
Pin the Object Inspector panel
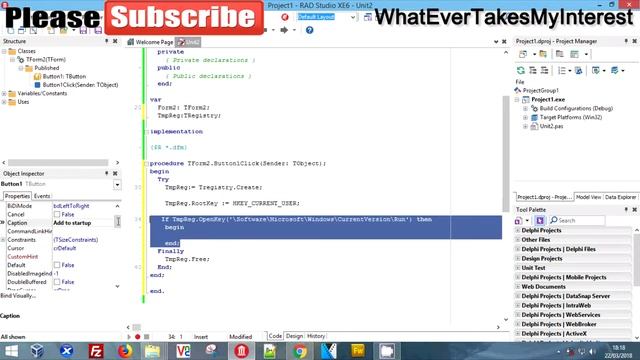tap(107, 173)
